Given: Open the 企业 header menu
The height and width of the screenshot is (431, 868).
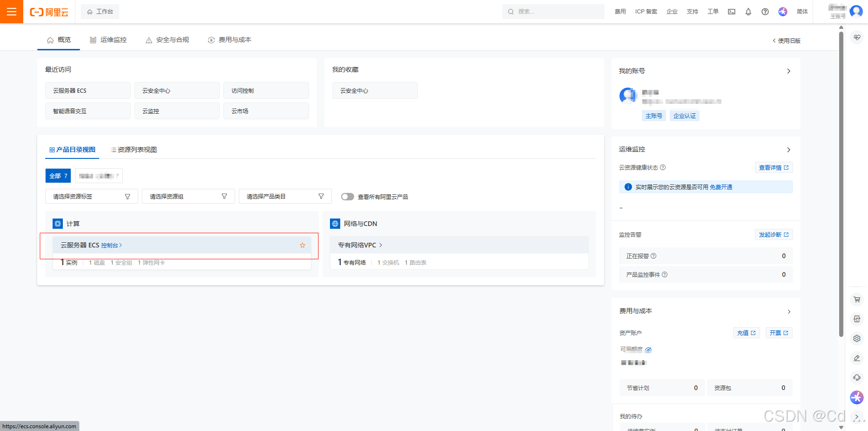Looking at the screenshot, I should point(672,12).
